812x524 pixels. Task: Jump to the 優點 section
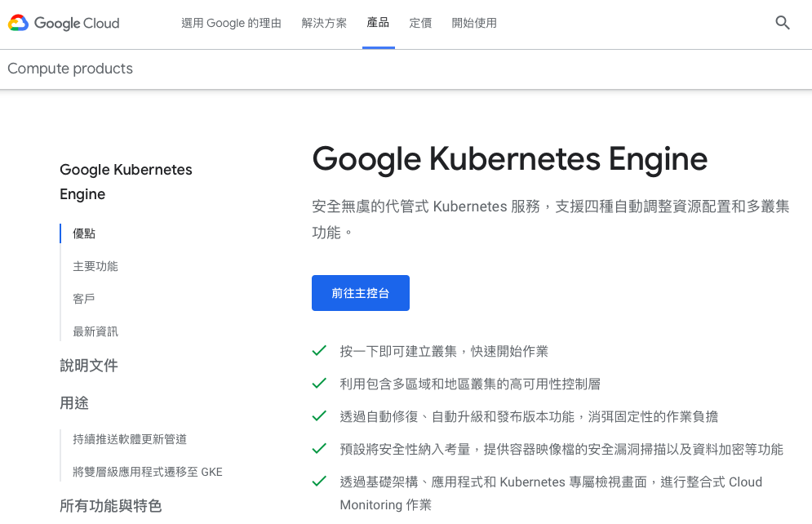point(84,233)
